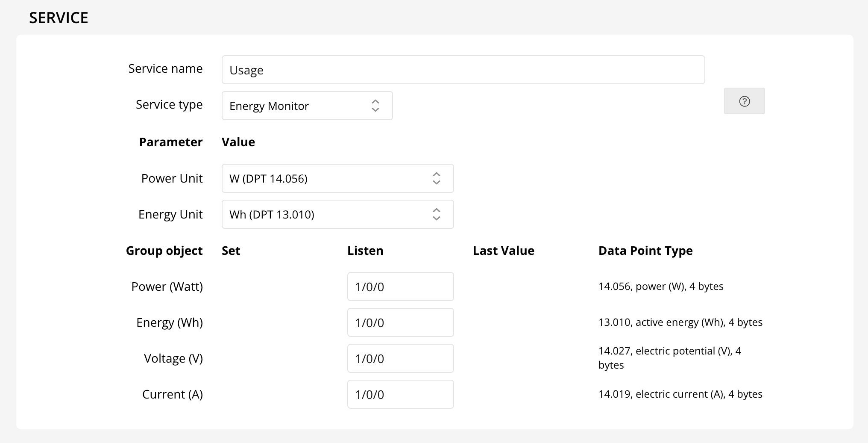
Task: Click the Listen column header
Action: (x=365, y=251)
